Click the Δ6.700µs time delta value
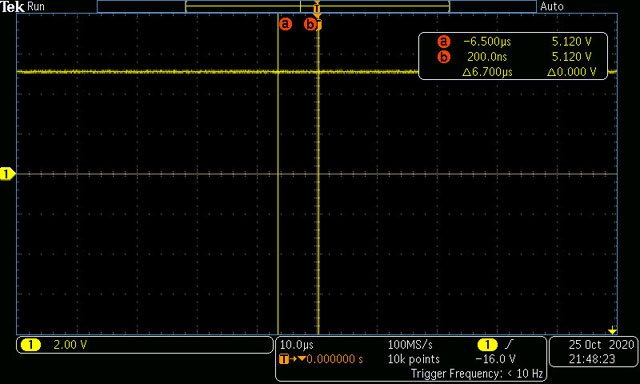 (487, 72)
